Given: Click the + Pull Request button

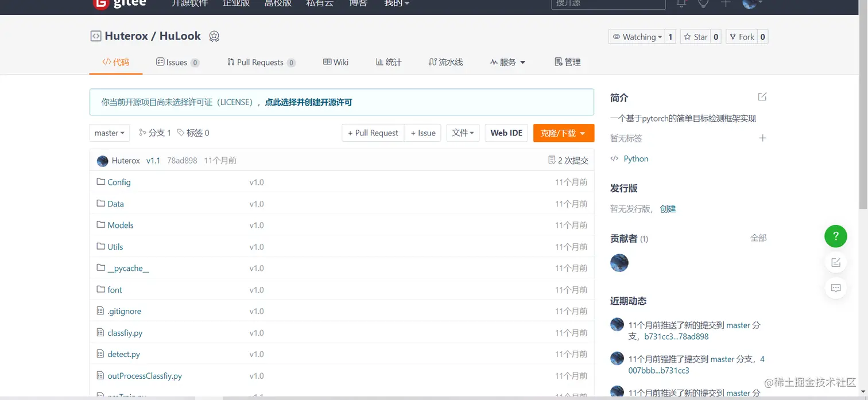Looking at the screenshot, I should [373, 133].
